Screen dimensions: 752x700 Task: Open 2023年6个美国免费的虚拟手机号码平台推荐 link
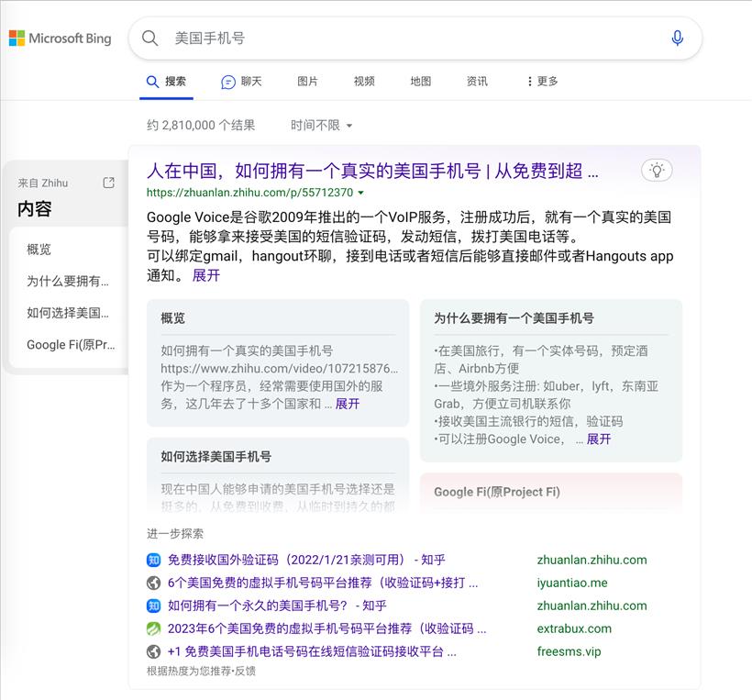pos(327,628)
